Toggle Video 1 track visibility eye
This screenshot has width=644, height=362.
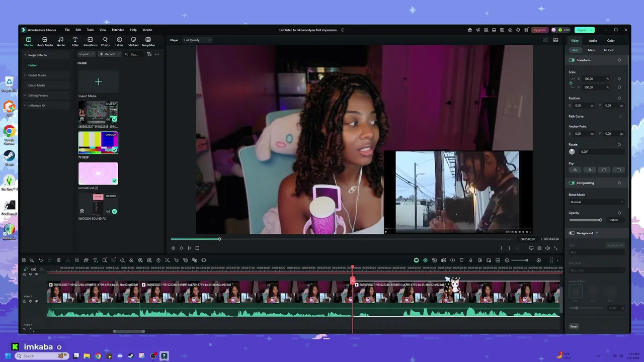pos(37,301)
